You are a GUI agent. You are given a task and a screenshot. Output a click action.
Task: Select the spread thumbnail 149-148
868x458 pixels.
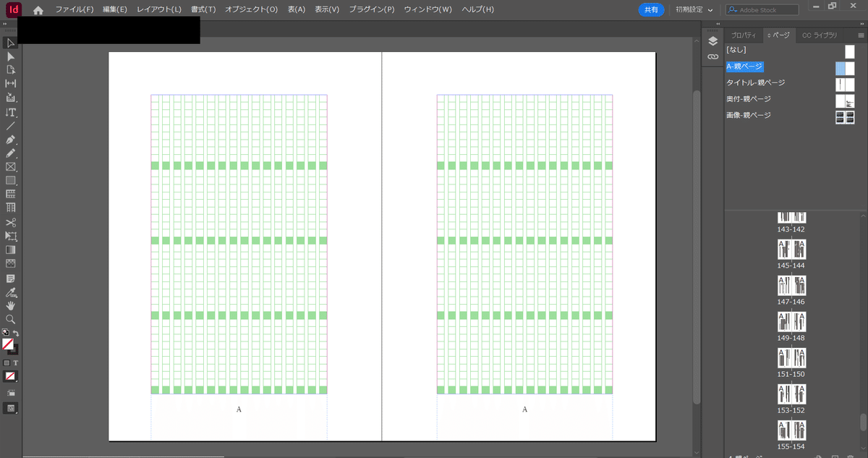pyautogui.click(x=791, y=322)
